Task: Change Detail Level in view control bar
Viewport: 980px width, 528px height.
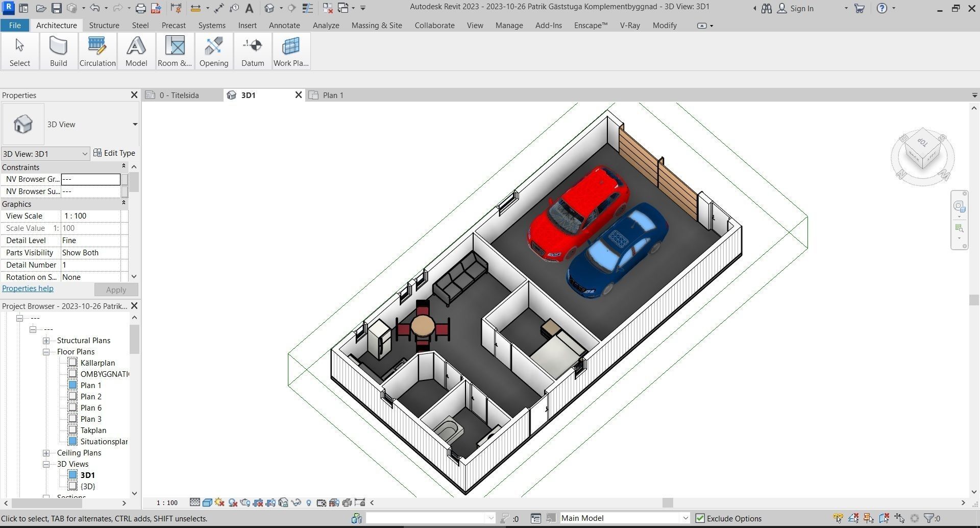Action: click(194, 502)
